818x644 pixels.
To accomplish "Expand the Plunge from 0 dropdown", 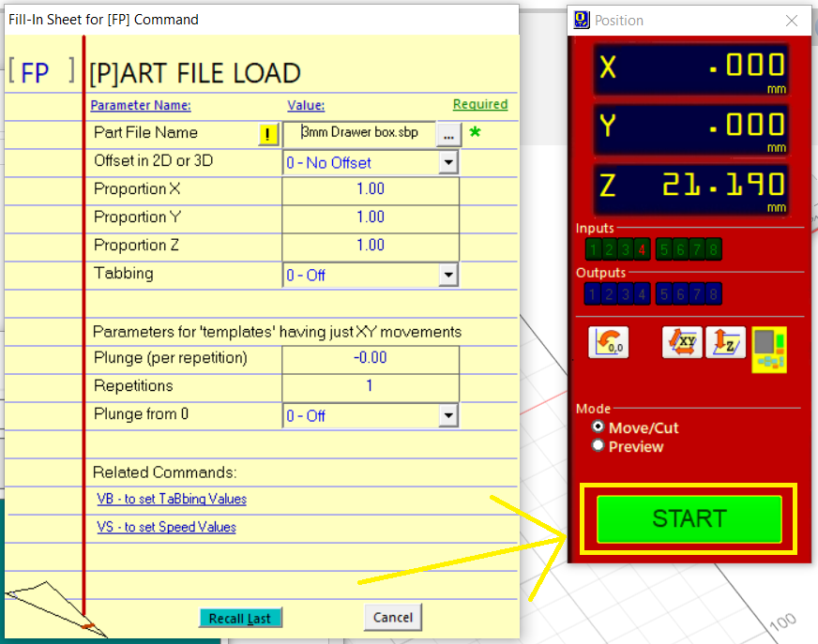I will (x=448, y=416).
